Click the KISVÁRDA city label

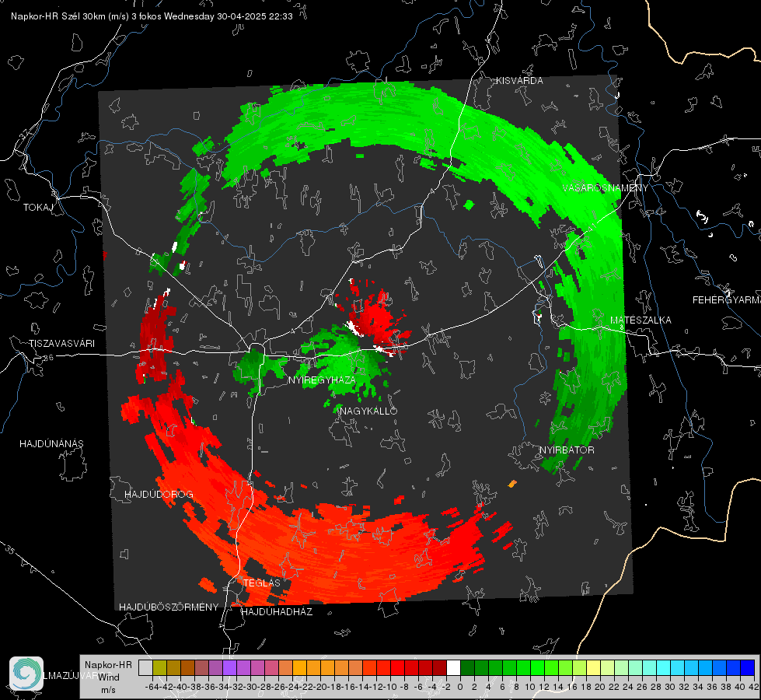coord(519,81)
